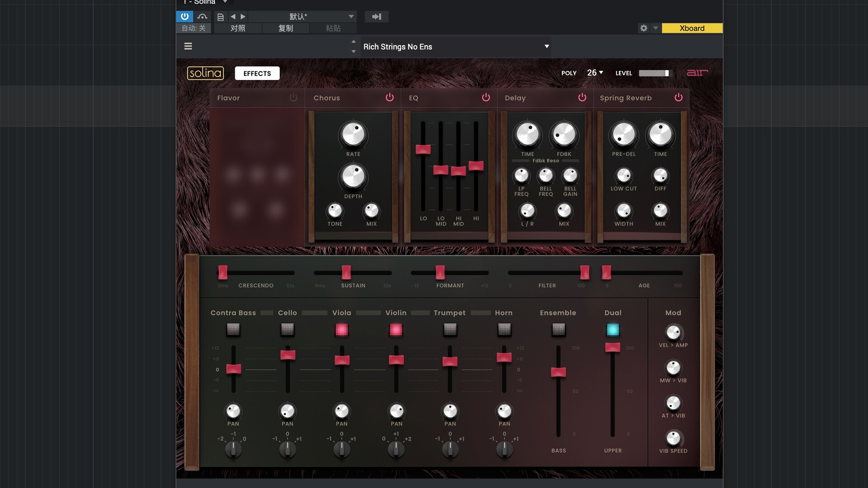Screen dimensions: 868x488
Task: Toggle the plugin bypass power icon
Action: pos(184,17)
